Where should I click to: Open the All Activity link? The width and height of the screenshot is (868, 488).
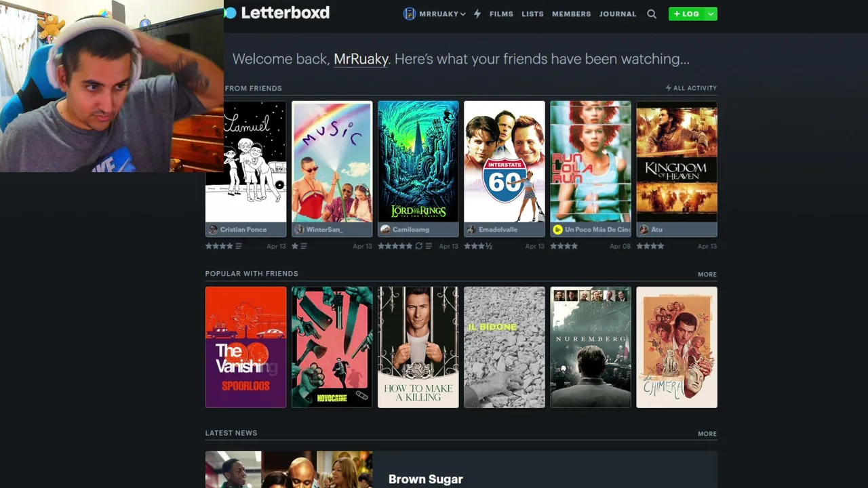pos(691,88)
